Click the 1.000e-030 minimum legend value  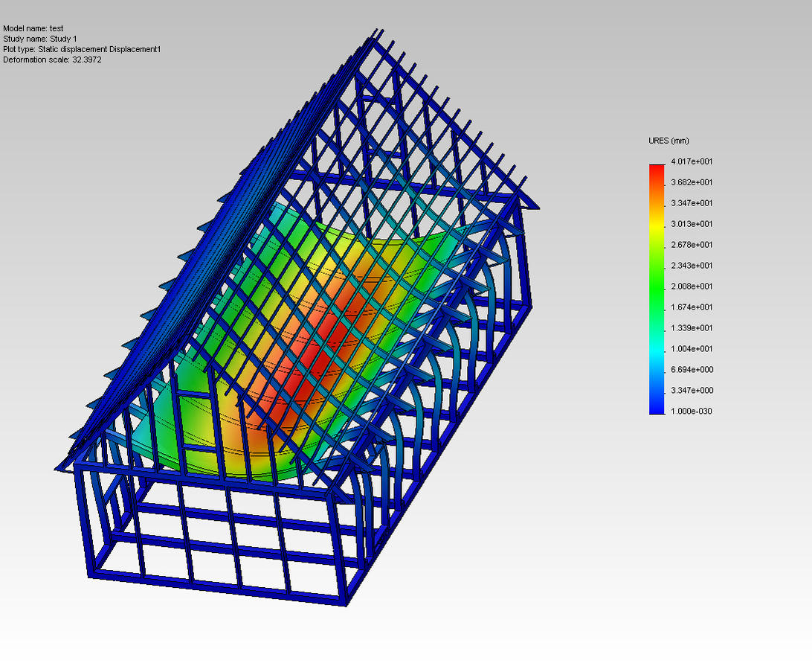pos(692,412)
